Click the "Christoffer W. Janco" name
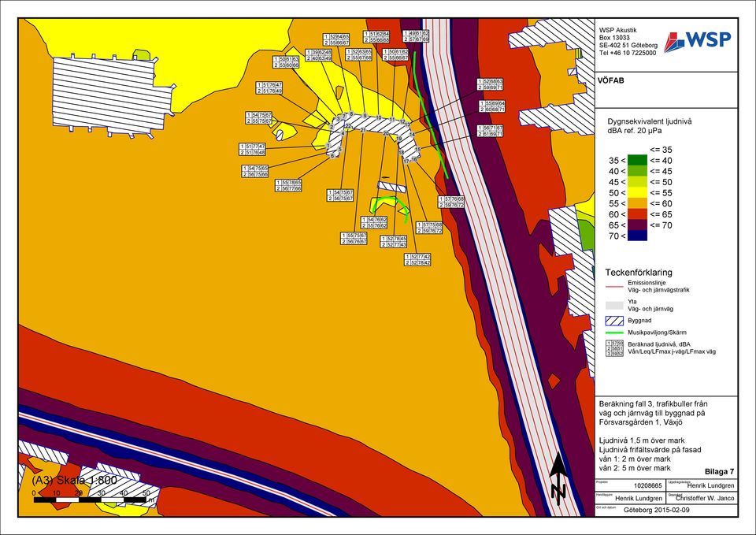Screen dimensions: 756x535 [x=704, y=498]
